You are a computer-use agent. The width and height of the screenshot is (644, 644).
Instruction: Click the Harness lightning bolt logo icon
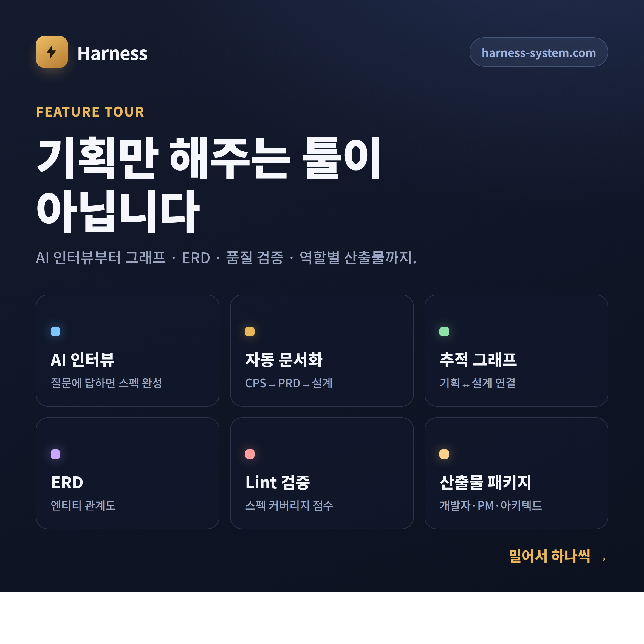[52, 52]
